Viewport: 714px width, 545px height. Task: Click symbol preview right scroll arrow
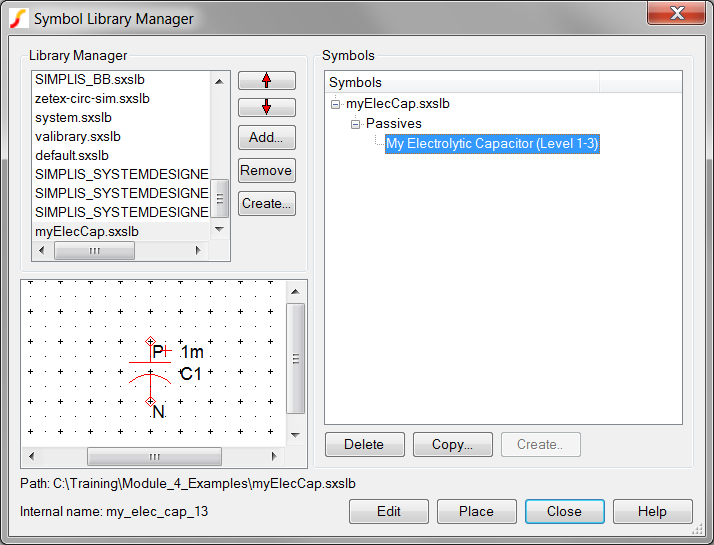pos(274,456)
